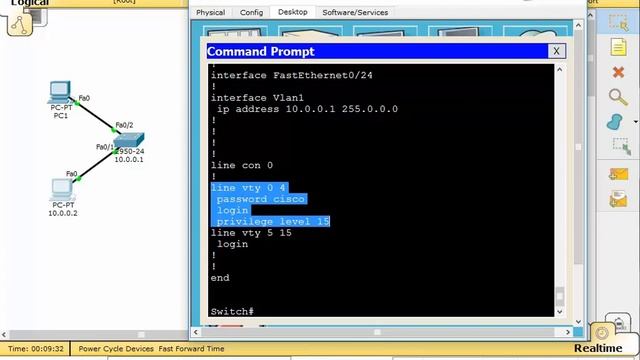Click Desktop panel scroll up arrow
This screenshot has width=640, height=360.
pyautogui.click(x=578, y=25)
